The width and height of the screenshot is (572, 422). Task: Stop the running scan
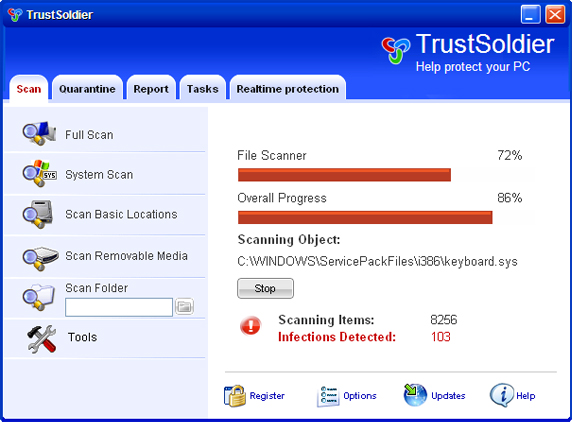click(x=265, y=289)
